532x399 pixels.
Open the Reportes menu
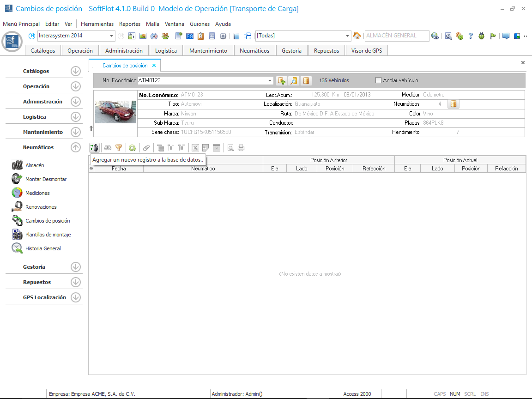pos(129,24)
